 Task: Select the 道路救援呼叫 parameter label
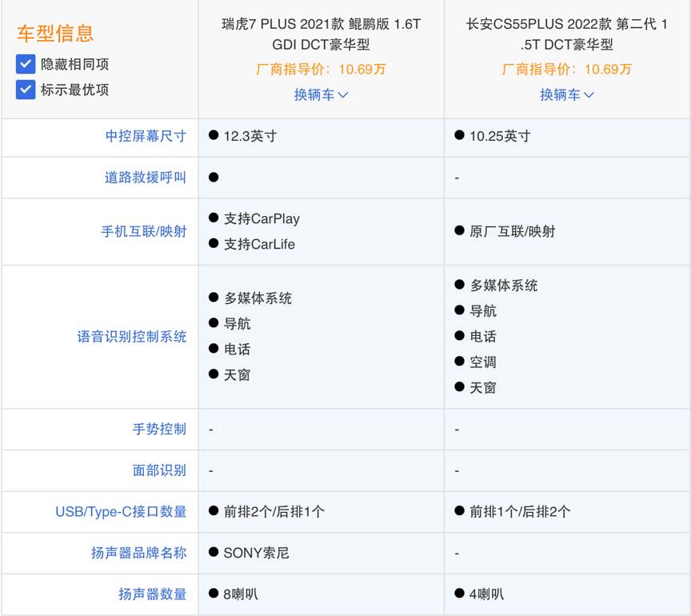coord(146,178)
